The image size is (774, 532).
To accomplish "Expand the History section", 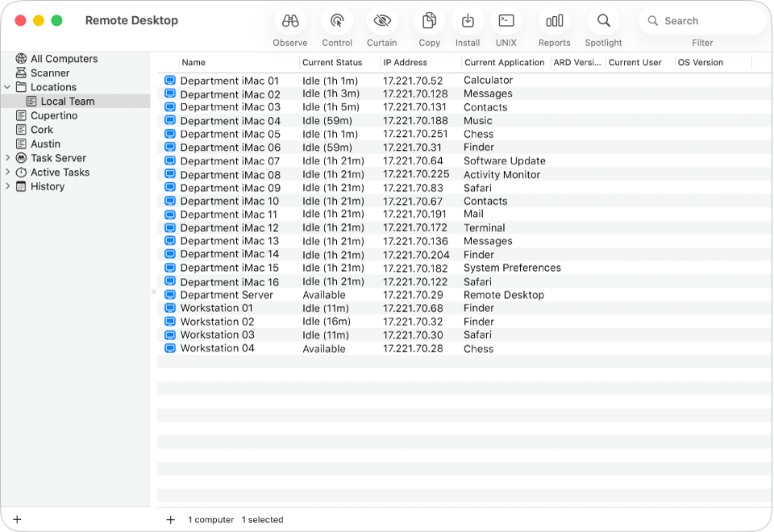I will pyautogui.click(x=6, y=186).
